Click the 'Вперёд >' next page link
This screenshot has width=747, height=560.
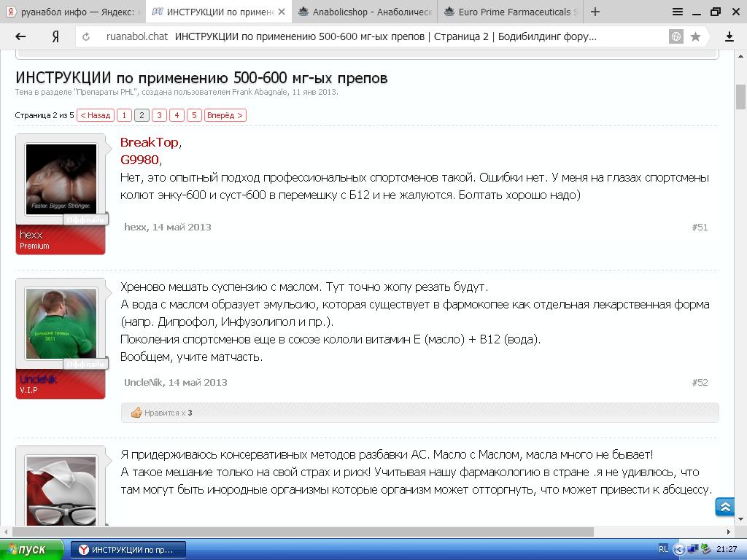[x=225, y=115]
